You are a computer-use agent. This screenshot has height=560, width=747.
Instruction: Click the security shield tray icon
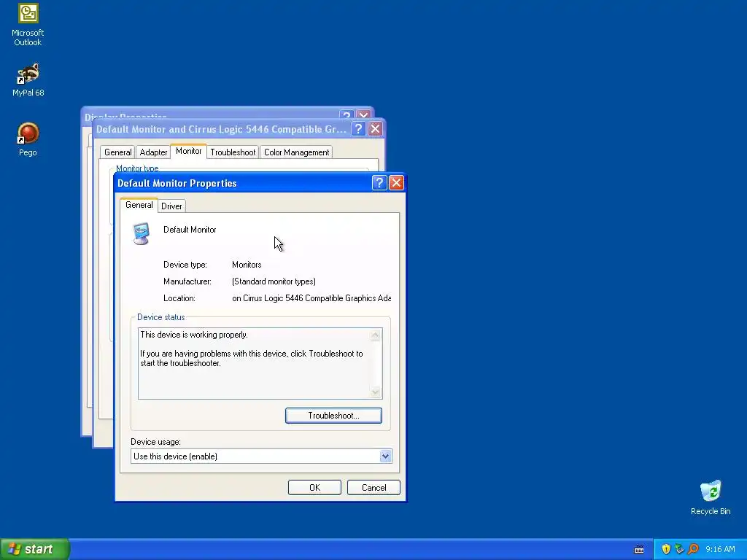[x=666, y=549]
